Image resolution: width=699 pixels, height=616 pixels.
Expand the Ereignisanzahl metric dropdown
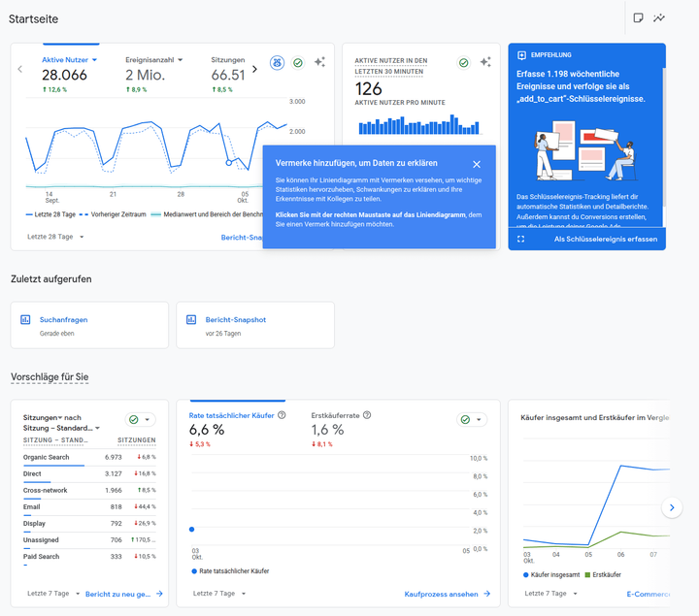[x=181, y=60]
